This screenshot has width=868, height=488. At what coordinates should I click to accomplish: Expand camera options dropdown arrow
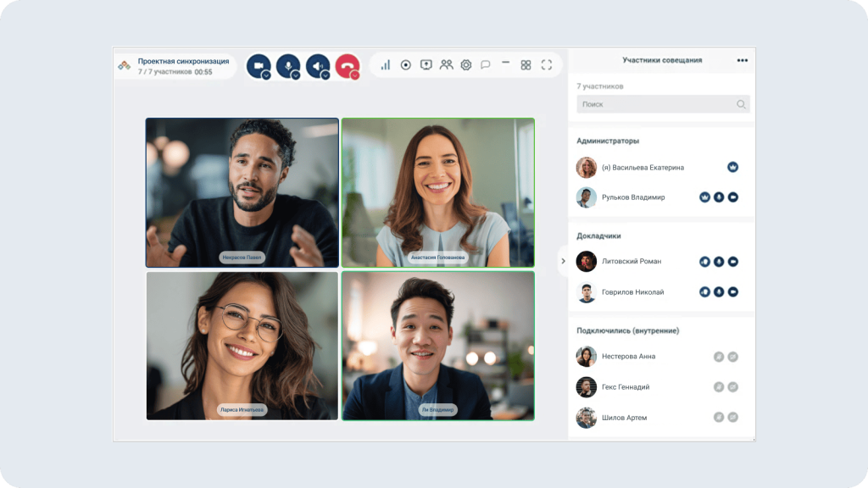[x=266, y=75]
